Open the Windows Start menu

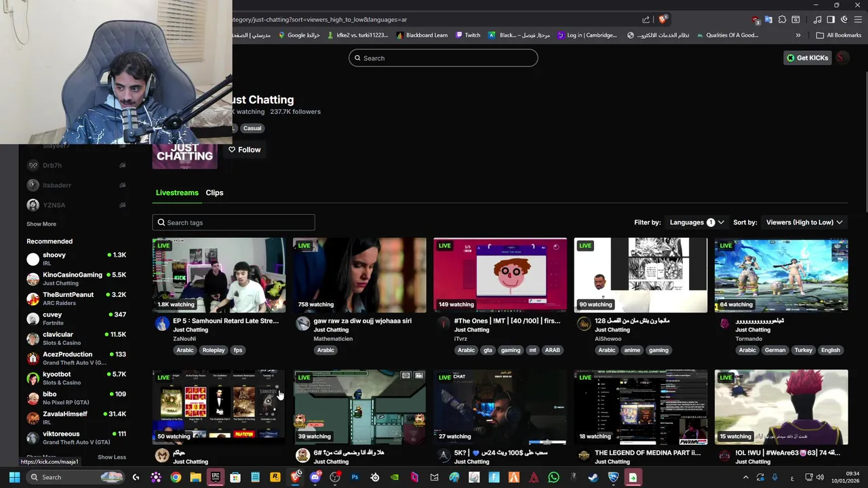14,477
